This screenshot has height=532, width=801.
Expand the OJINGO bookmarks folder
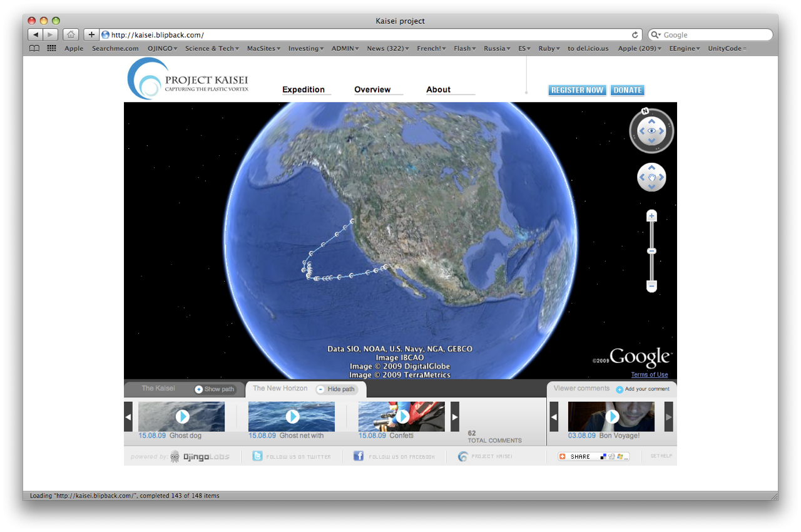click(x=163, y=48)
